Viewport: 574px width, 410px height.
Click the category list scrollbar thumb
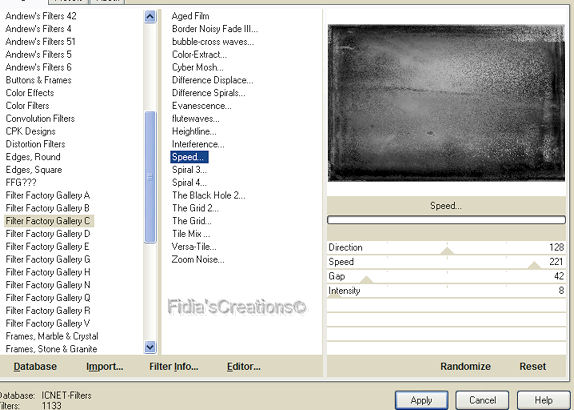click(150, 177)
